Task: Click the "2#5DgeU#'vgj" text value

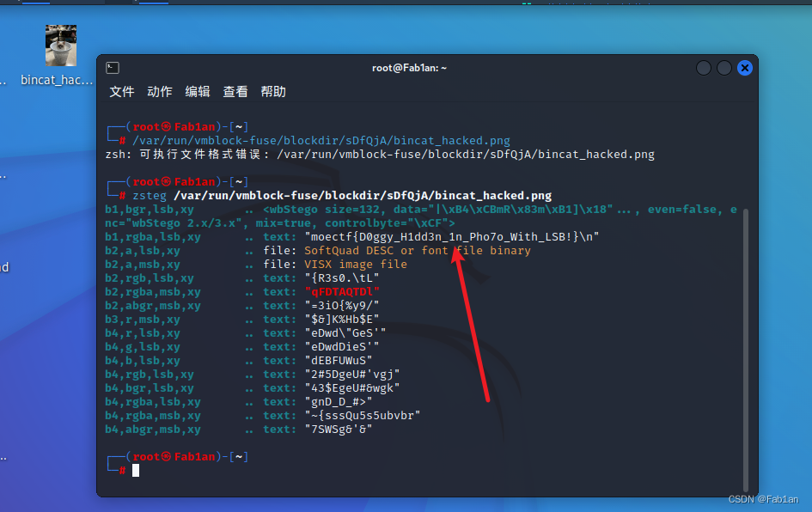Action: point(352,375)
